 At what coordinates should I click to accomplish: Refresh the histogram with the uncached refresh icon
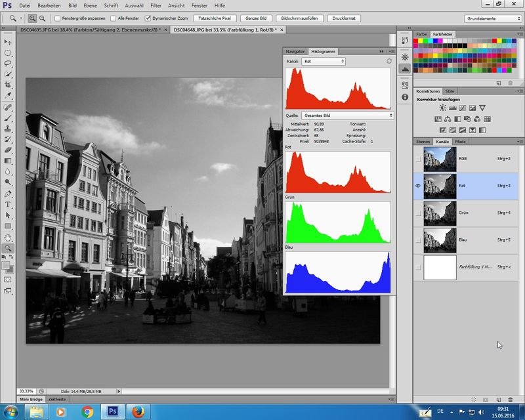388,61
